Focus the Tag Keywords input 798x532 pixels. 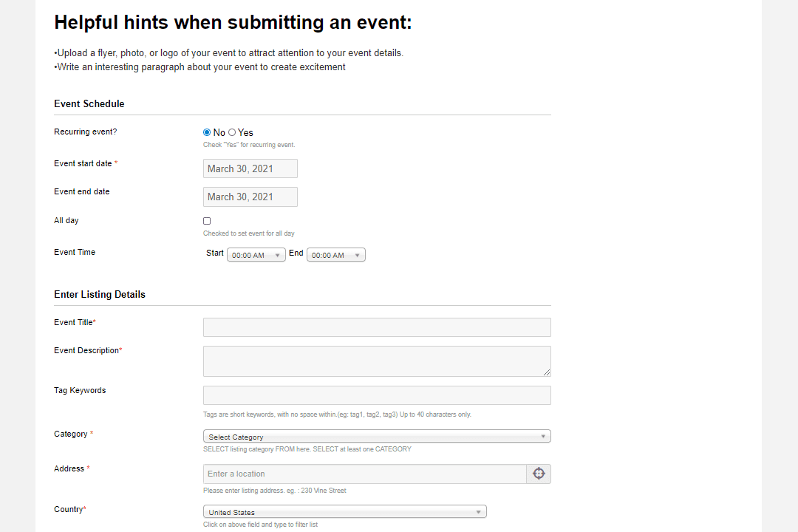point(377,395)
